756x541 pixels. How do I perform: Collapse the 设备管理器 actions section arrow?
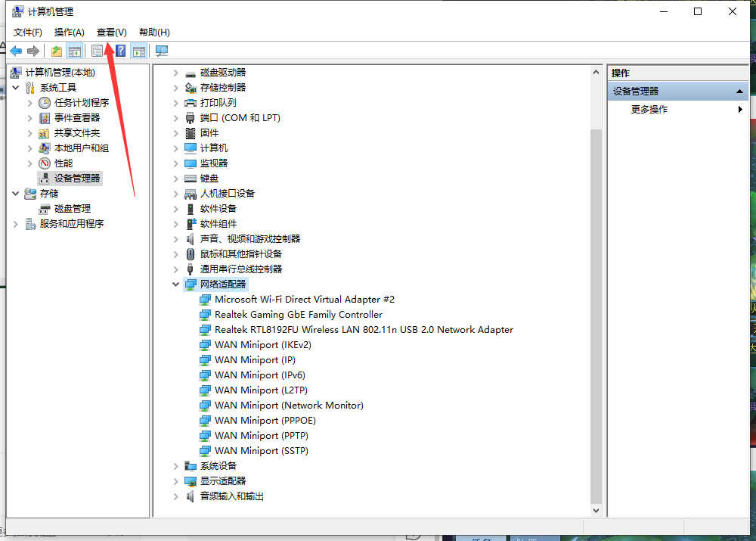(x=739, y=92)
